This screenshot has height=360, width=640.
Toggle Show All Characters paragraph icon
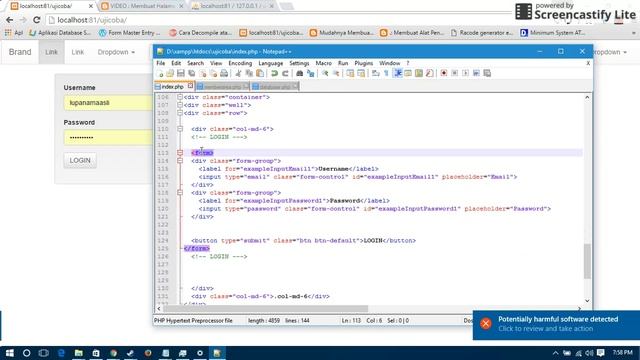[x=386, y=73]
